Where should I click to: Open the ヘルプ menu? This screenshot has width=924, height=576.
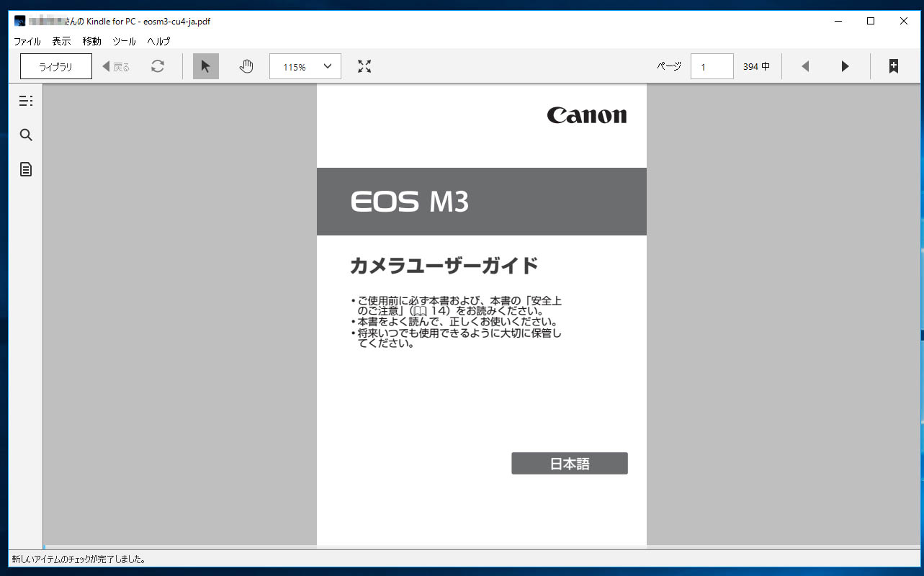click(158, 41)
